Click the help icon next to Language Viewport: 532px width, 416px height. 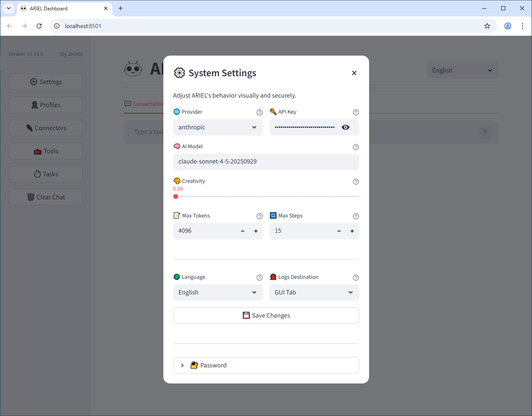tap(260, 278)
